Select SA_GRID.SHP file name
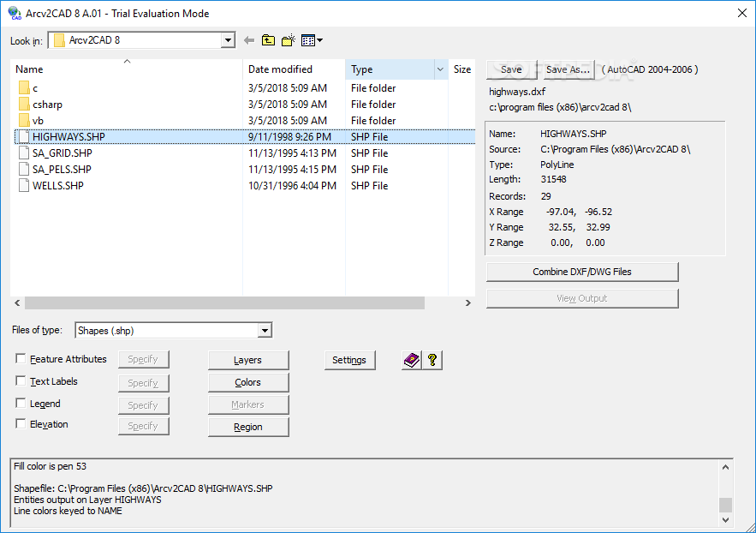The width and height of the screenshot is (756, 533). pos(63,153)
